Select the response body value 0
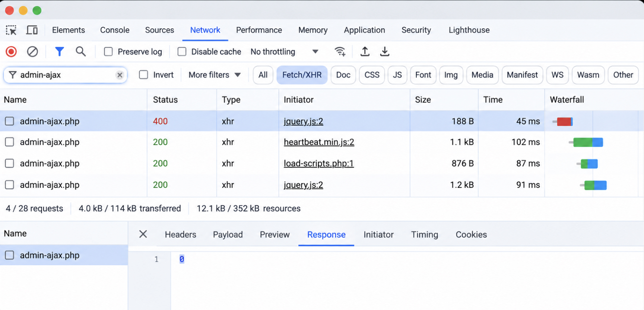 click(182, 259)
